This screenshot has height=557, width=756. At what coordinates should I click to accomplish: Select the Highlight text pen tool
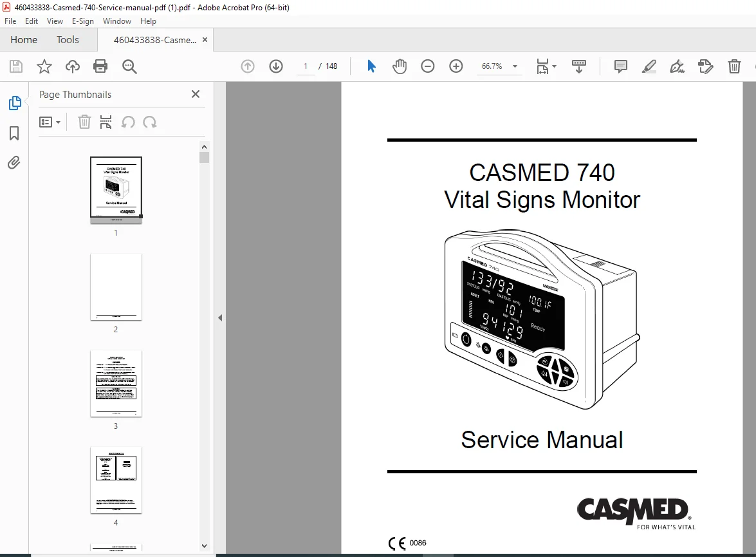tap(649, 66)
